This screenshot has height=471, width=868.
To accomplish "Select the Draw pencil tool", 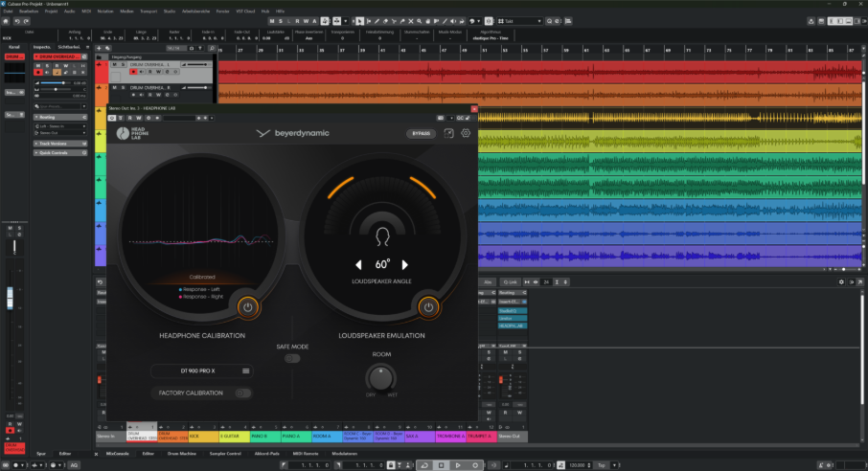I will coord(377,21).
